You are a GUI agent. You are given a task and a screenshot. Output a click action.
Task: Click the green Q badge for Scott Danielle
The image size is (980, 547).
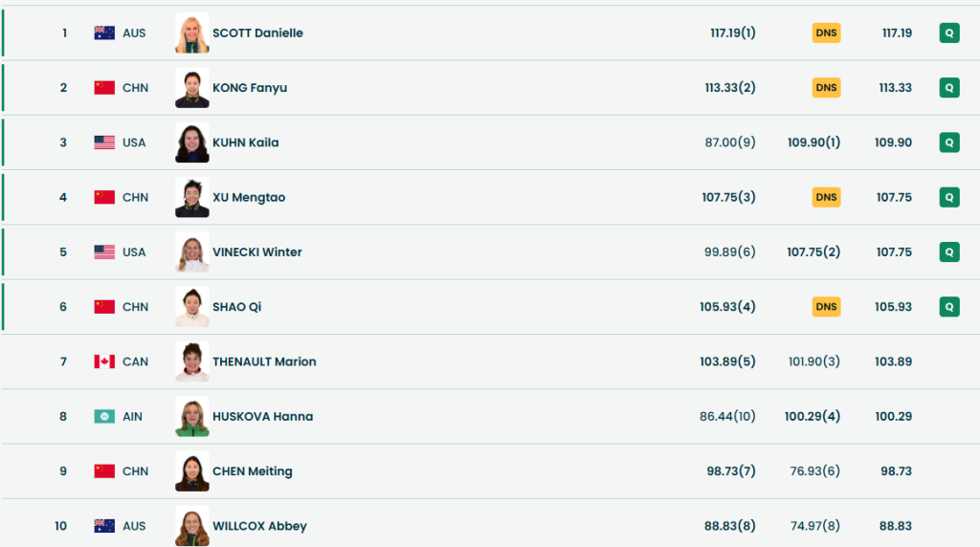pyautogui.click(x=949, y=33)
